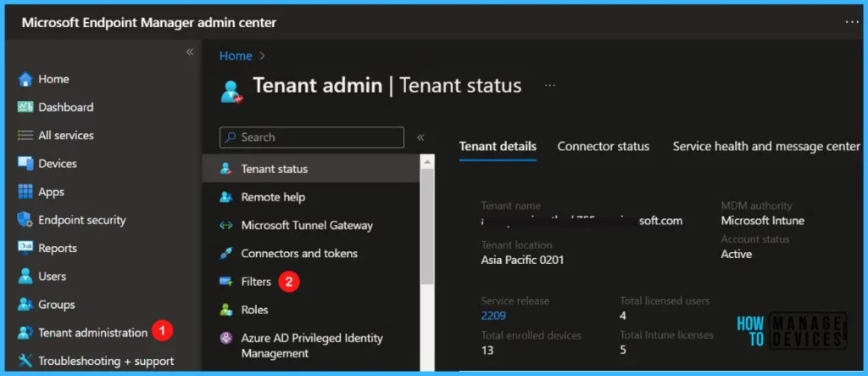Click the Groups people icon
This screenshot has width=868, height=376.
tap(25, 305)
